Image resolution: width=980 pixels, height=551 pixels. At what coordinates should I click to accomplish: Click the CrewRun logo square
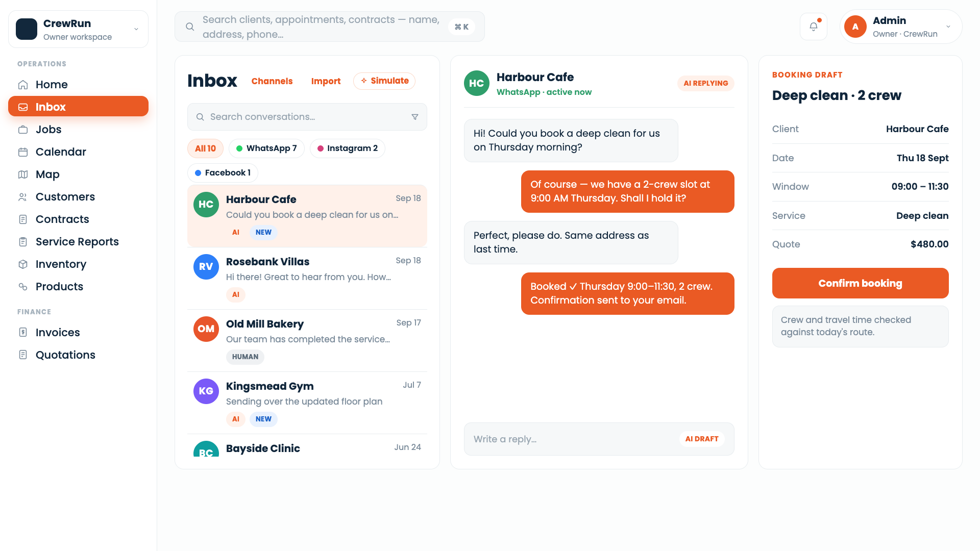27,29
